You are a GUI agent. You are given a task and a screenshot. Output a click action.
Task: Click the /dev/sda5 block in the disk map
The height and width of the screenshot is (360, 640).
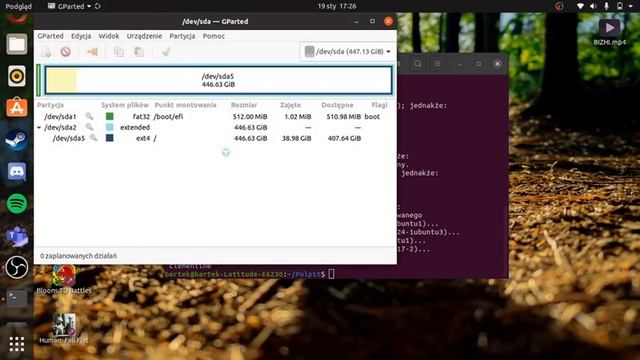coord(218,80)
